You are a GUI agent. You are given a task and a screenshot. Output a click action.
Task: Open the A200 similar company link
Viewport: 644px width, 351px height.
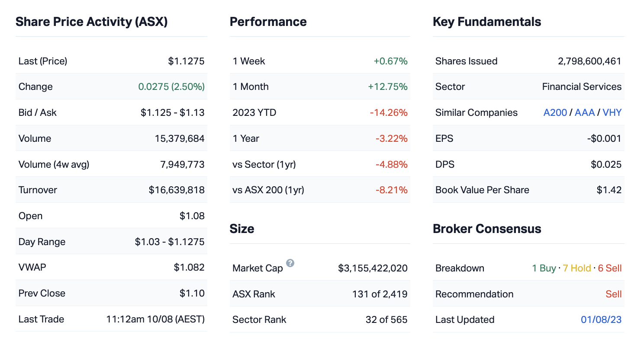click(x=555, y=113)
